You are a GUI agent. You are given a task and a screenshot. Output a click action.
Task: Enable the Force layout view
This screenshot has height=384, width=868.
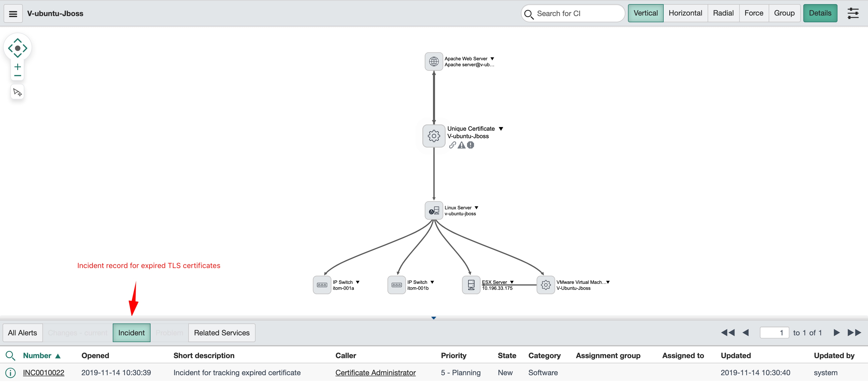click(754, 13)
